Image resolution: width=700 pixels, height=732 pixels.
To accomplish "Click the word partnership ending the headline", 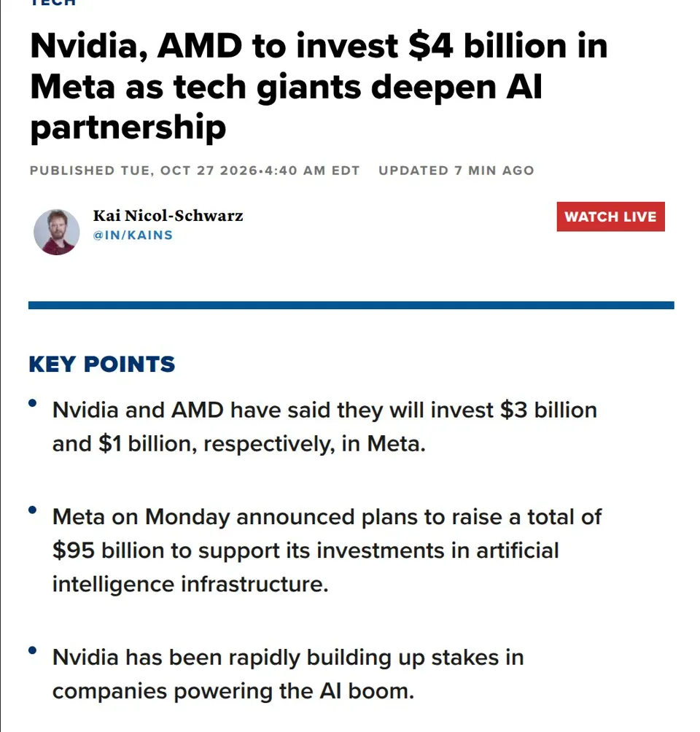I will (128, 127).
